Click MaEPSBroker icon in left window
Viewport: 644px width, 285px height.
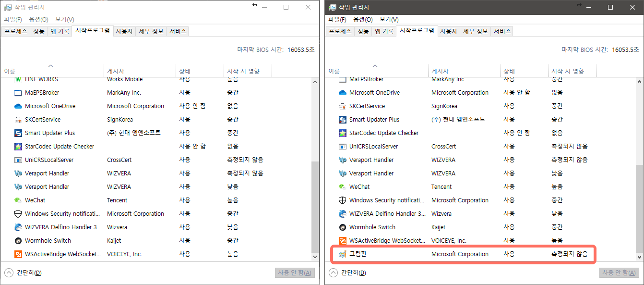[x=18, y=93]
